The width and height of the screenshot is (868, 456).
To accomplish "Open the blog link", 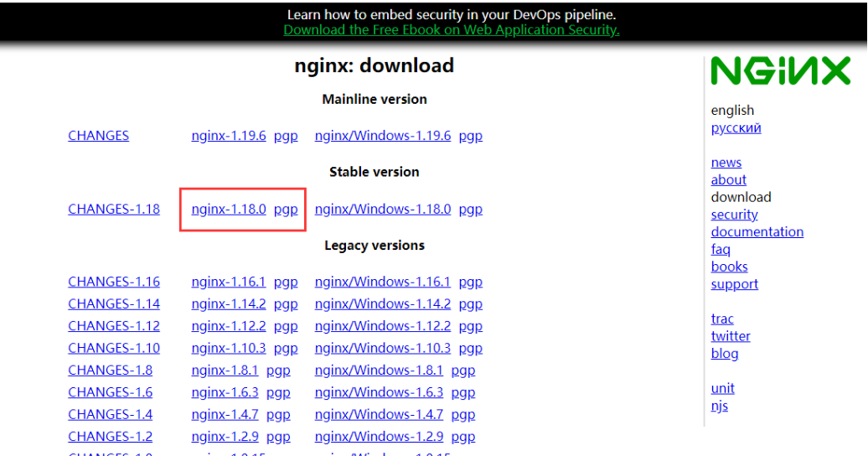I will coord(725,354).
